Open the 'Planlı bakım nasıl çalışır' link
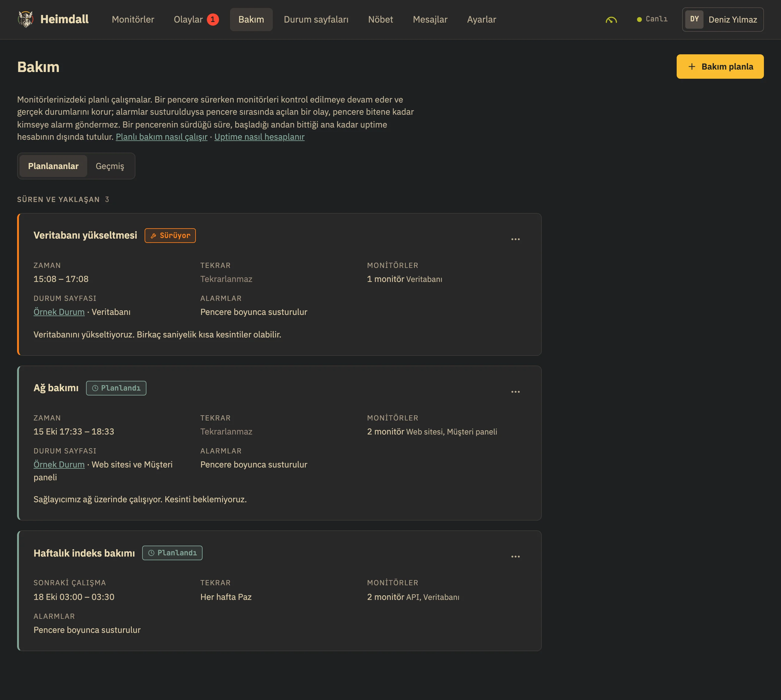781x700 pixels. (161, 137)
